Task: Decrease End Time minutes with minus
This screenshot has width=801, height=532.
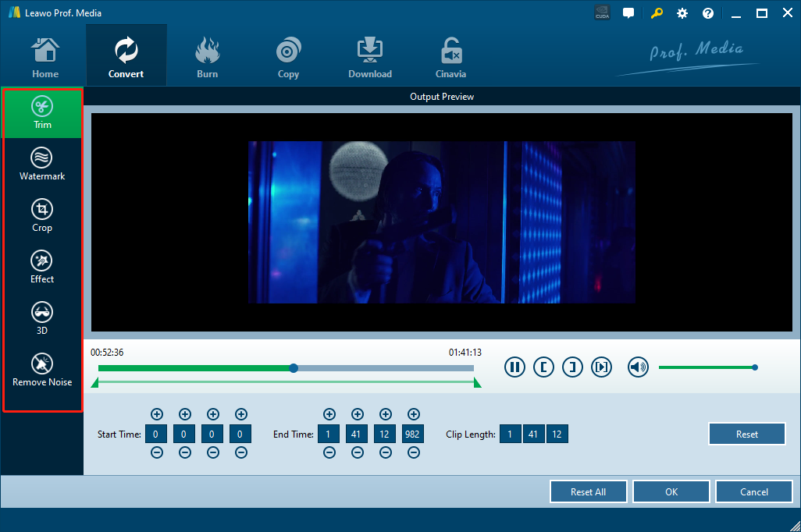Action: [x=357, y=453]
